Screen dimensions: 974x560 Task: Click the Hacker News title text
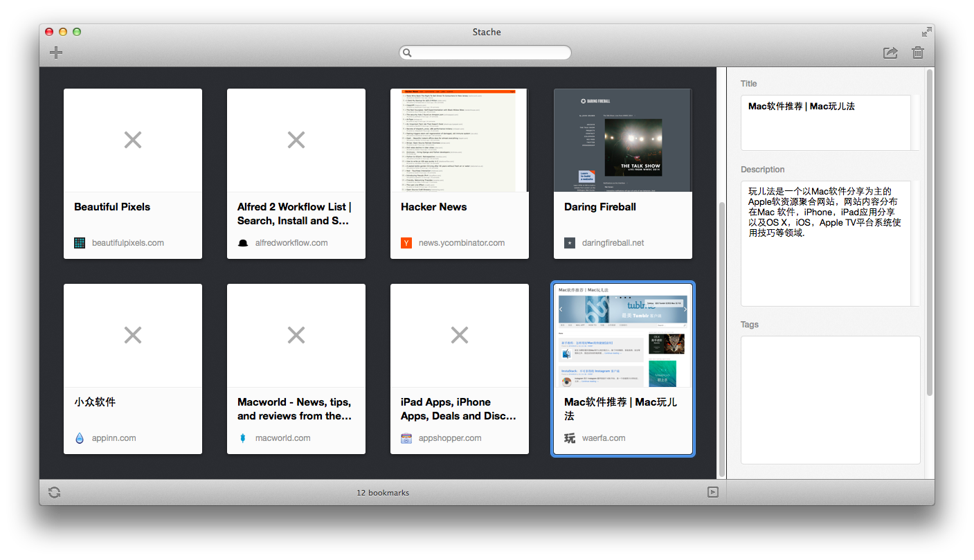coord(434,207)
